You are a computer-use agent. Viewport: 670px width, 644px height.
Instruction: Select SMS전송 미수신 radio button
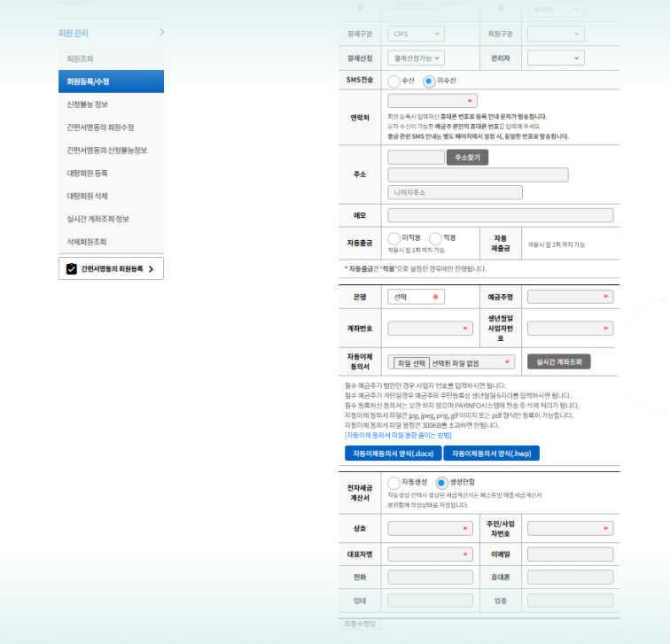click(429, 81)
